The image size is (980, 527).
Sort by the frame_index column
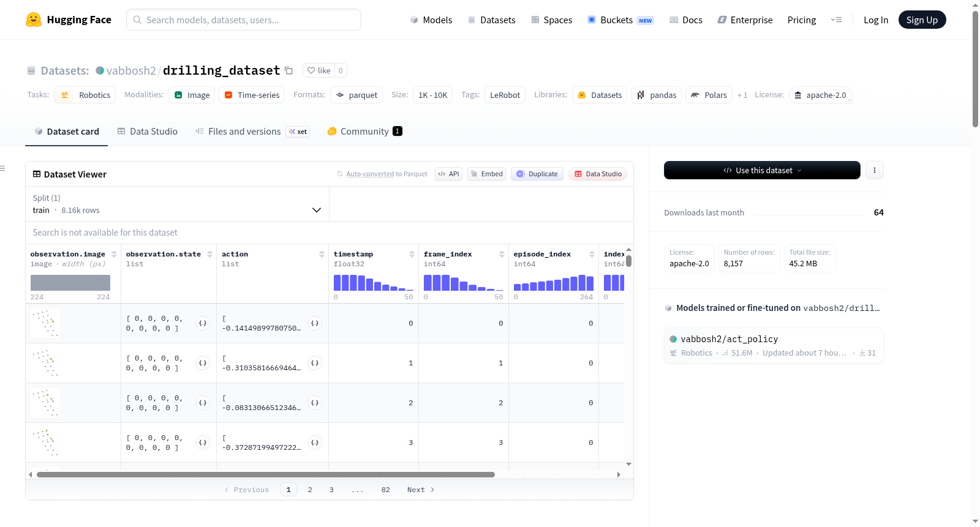pos(502,254)
